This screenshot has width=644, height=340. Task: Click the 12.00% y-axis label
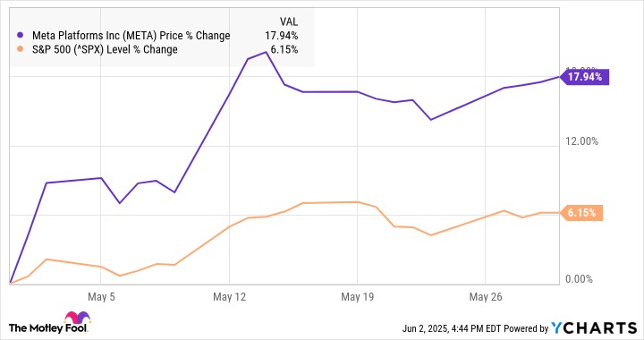click(581, 141)
